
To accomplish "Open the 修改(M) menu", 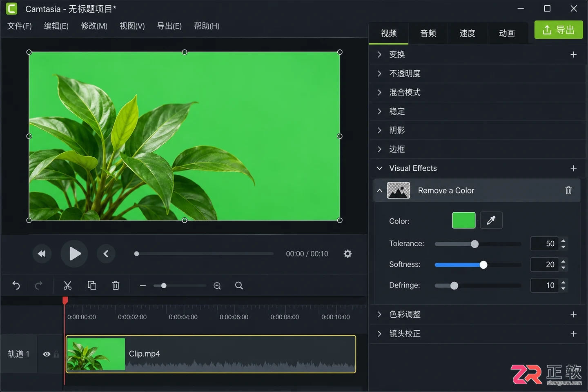I will [94, 26].
